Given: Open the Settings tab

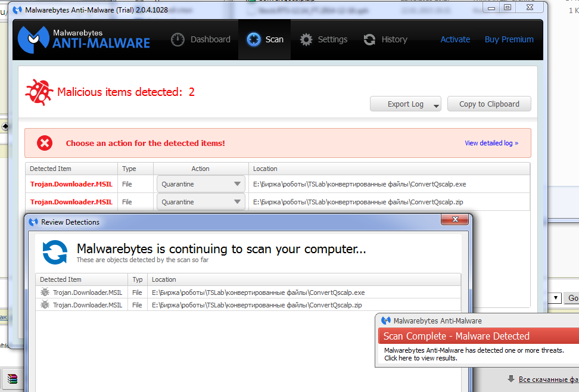Looking at the screenshot, I should 323,39.
